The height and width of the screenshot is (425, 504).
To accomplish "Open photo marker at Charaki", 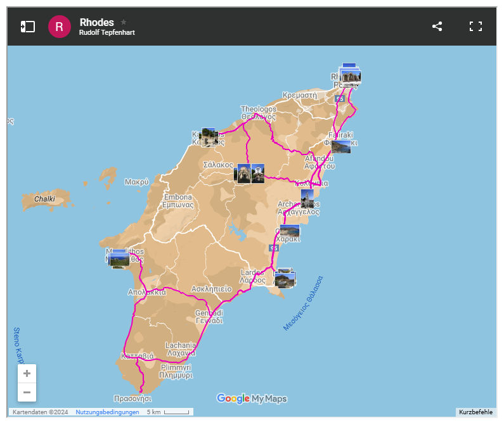I will pos(290,231).
